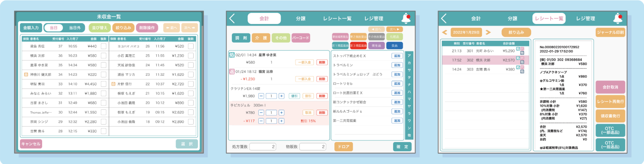Increase quantity on the -¥117 discount row
644x164 pixels.
click(281, 121)
